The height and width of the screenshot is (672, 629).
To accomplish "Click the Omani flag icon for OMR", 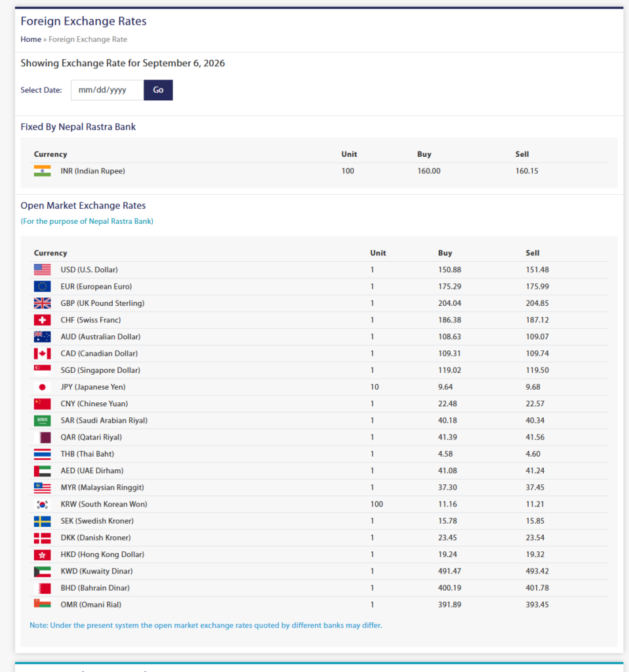I will pos(43,604).
